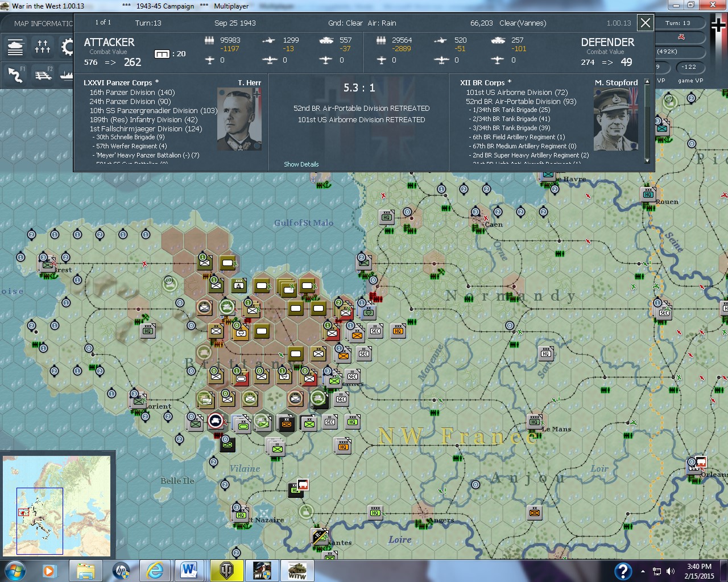
Task: Select 189th (Res) Infantry Division entry
Action: point(143,120)
